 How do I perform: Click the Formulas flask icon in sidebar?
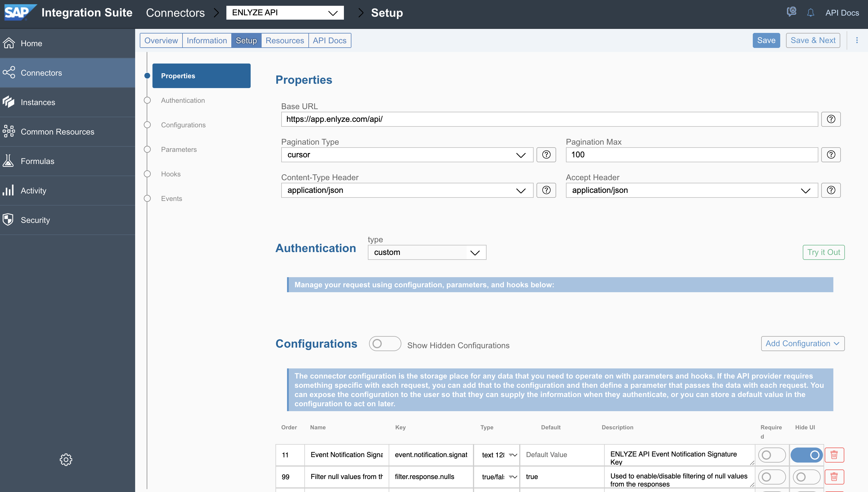tap(8, 161)
